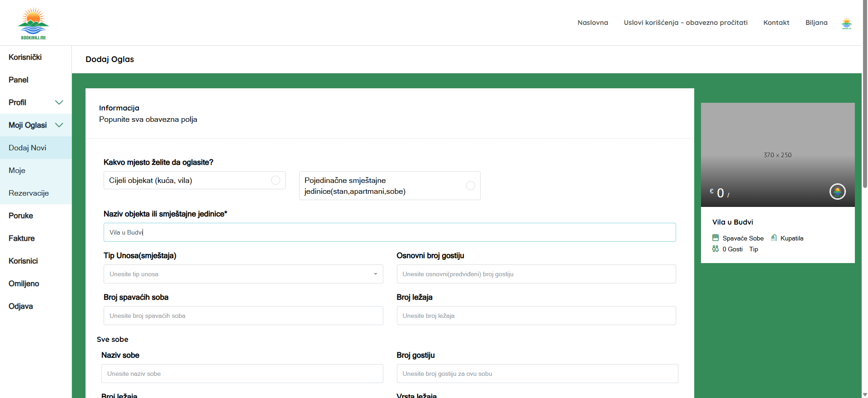The height and width of the screenshot is (398, 868).
Task: Click the user avatar icon beside Biljana
Action: [846, 23]
